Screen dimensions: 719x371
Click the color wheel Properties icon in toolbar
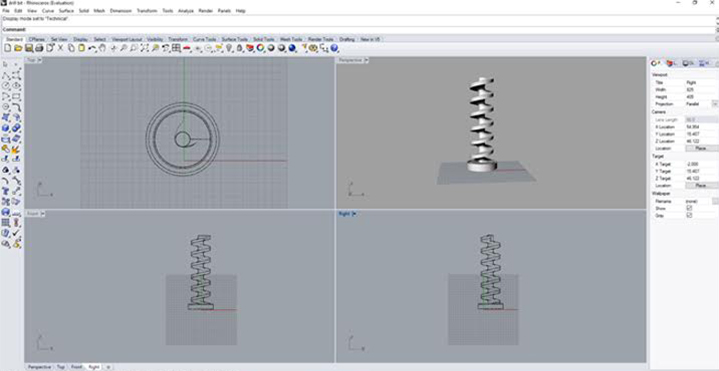260,48
